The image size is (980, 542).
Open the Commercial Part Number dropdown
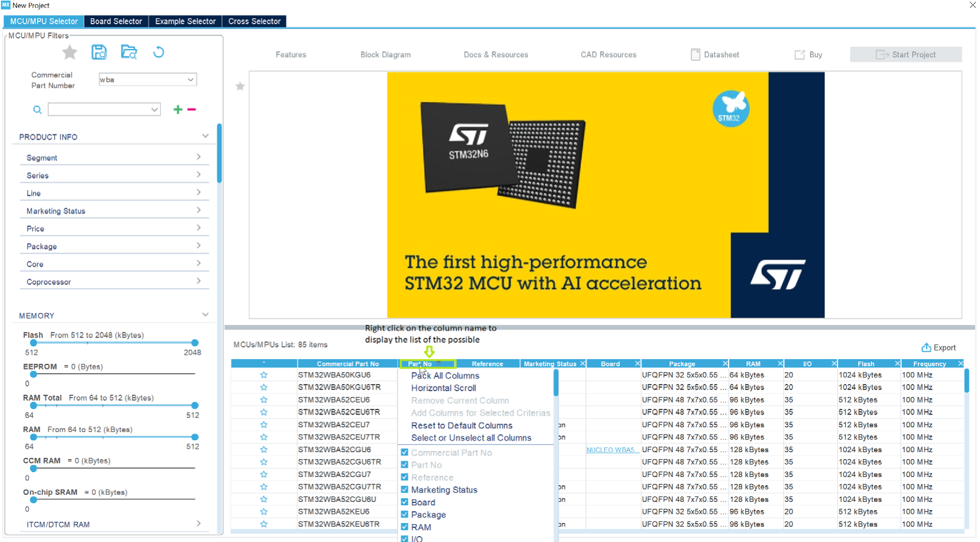click(x=191, y=80)
